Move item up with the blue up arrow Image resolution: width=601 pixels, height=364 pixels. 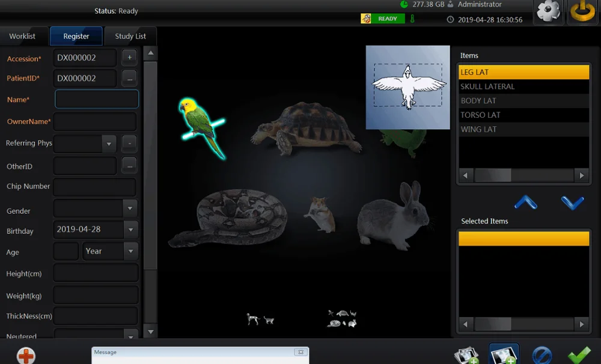526,203
